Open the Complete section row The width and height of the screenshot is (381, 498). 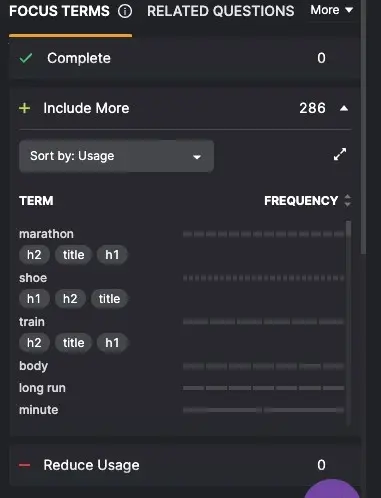(x=185, y=58)
